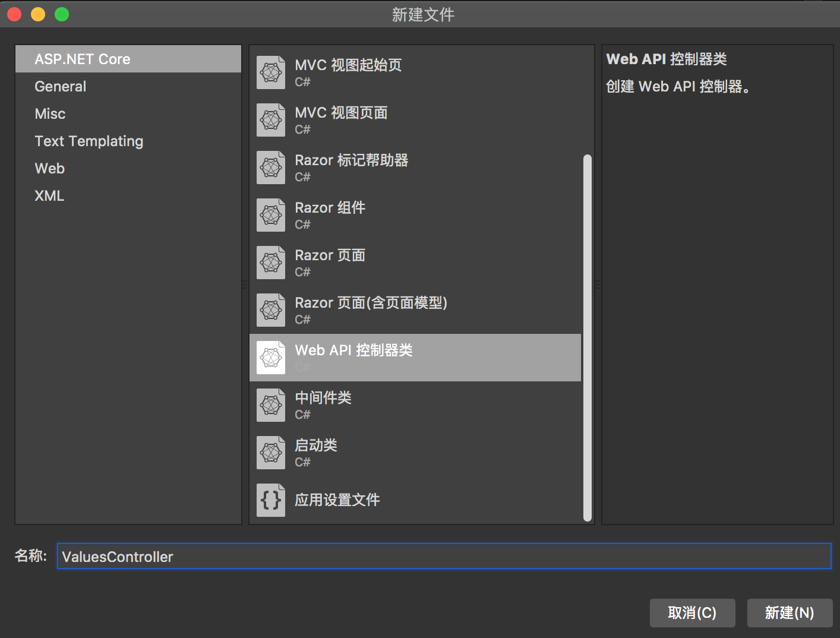Click the template list vertical scrollbar
This screenshot has width=840, height=638.
(x=588, y=338)
